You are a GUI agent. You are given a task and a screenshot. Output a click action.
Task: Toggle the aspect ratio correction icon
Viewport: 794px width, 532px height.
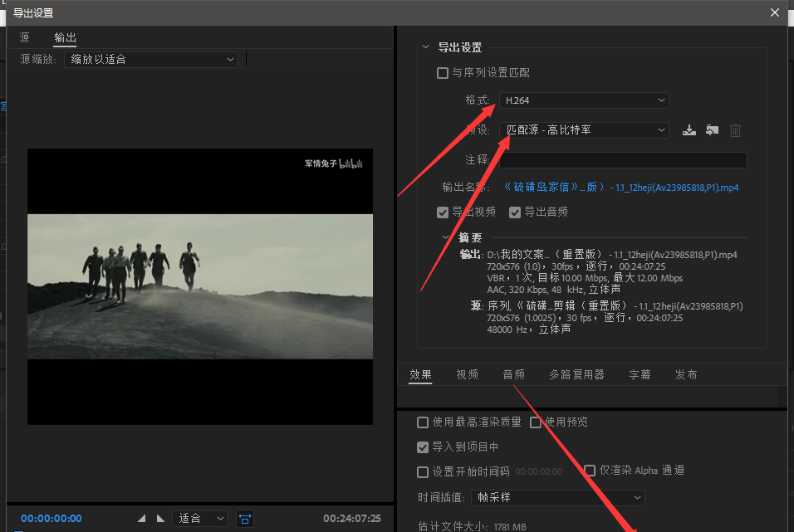click(x=245, y=518)
